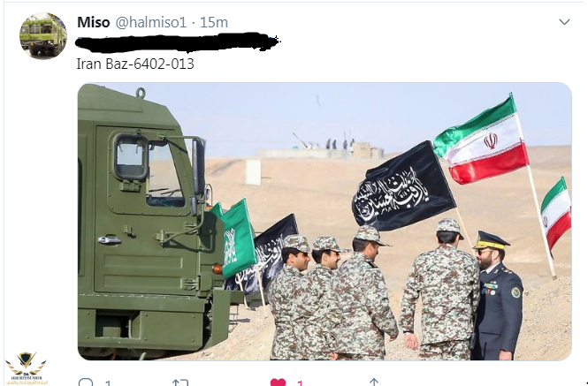Click the big black calligraphy flag

coord(403,186)
